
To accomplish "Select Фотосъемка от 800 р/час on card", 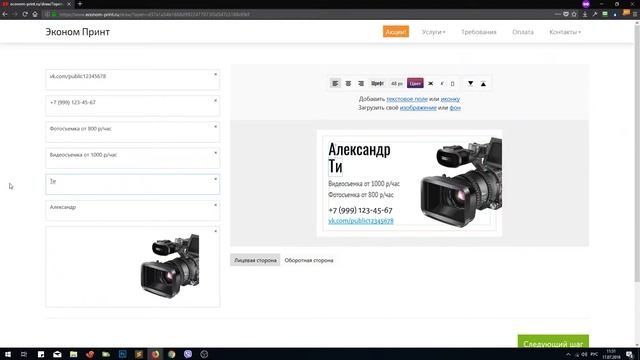I will click(361, 195).
